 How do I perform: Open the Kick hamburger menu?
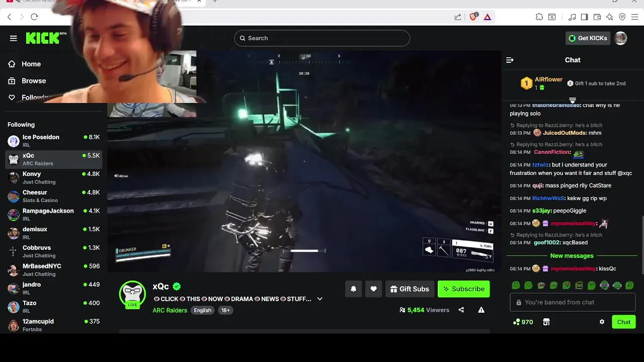14,38
